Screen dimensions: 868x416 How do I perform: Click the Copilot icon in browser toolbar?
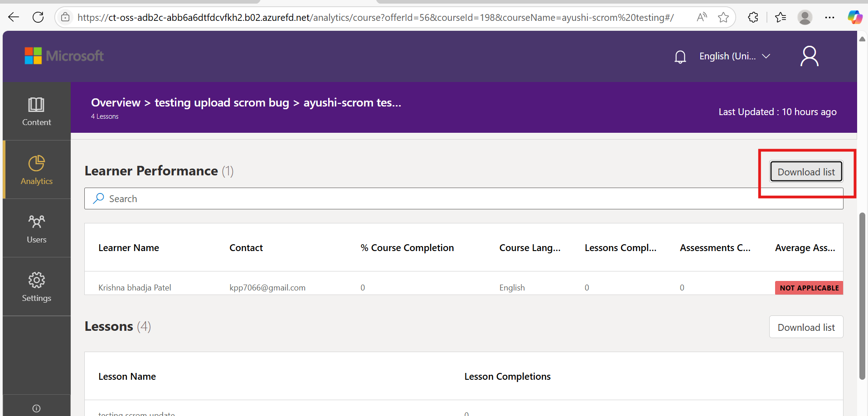pyautogui.click(x=855, y=17)
